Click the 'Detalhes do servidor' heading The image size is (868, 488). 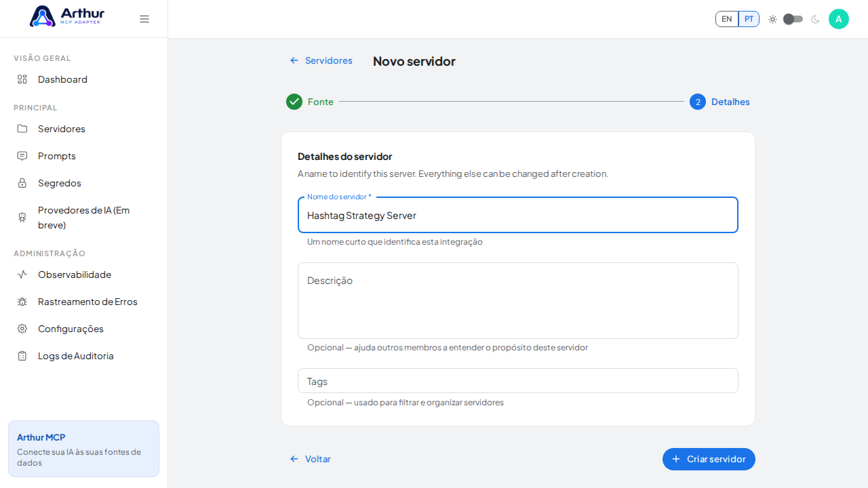pyautogui.click(x=345, y=157)
